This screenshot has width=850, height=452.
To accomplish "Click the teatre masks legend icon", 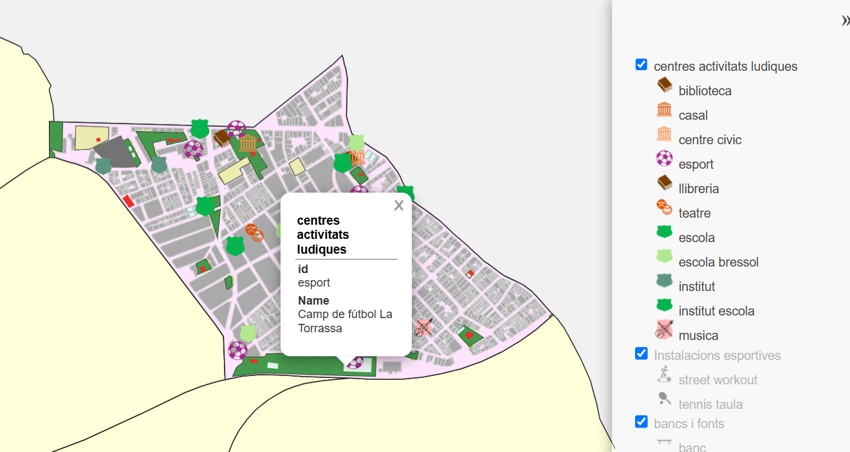I will (664, 208).
